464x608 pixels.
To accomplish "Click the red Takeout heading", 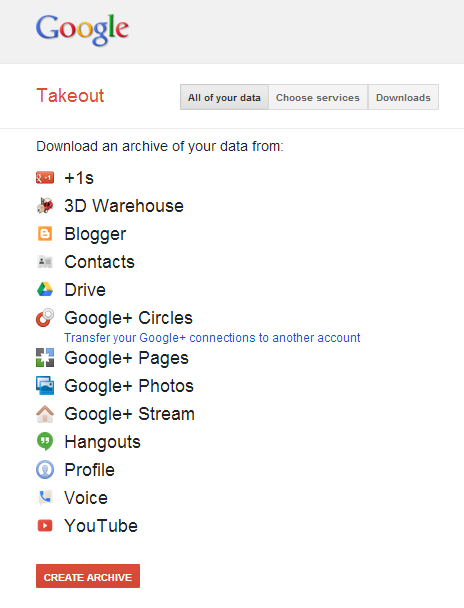I will pyautogui.click(x=70, y=96).
